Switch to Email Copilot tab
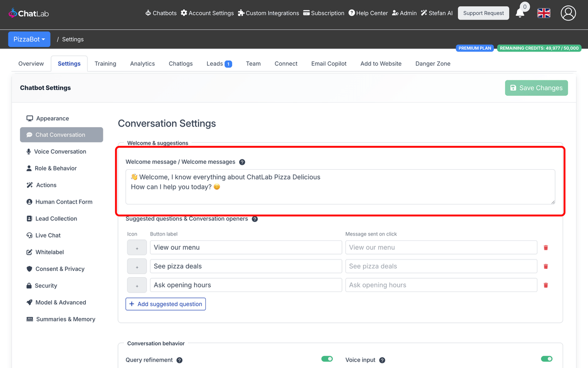Image resolution: width=588 pixels, height=368 pixels. pyautogui.click(x=329, y=64)
